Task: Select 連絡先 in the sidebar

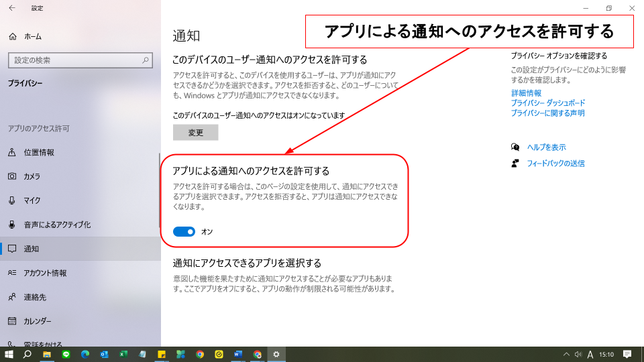Action: point(34,297)
